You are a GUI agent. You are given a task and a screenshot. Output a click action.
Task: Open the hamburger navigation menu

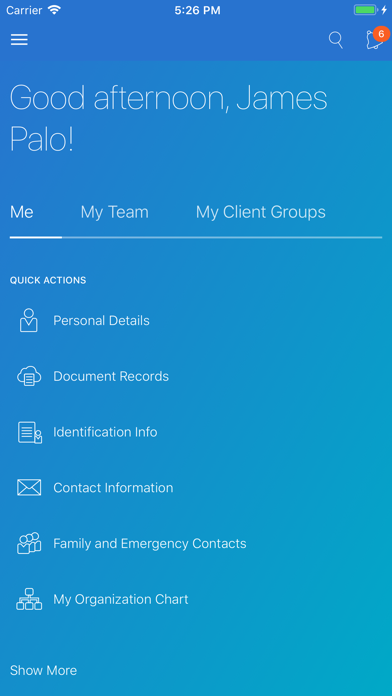tap(19, 40)
